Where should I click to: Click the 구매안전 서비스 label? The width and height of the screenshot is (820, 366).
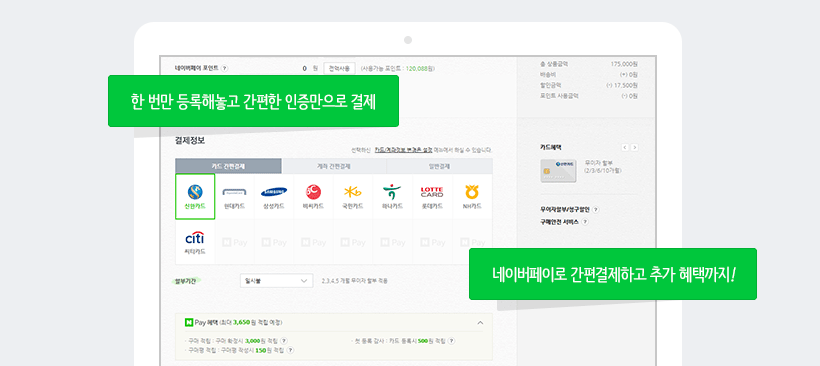pyautogui.click(x=560, y=222)
